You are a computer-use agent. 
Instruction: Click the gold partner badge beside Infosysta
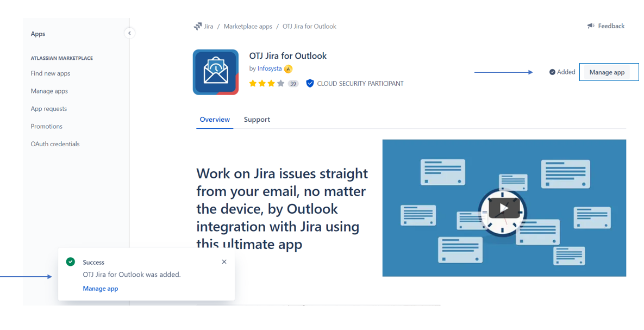[x=289, y=69]
